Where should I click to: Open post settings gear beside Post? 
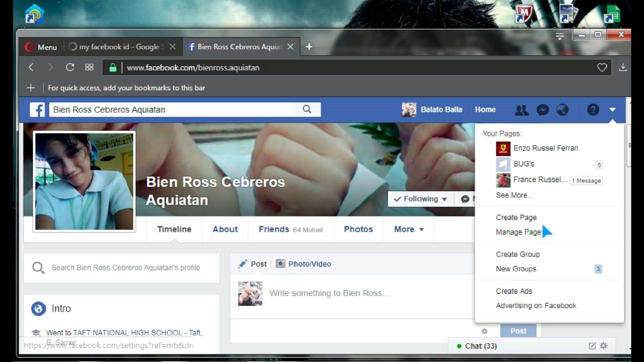(485, 331)
